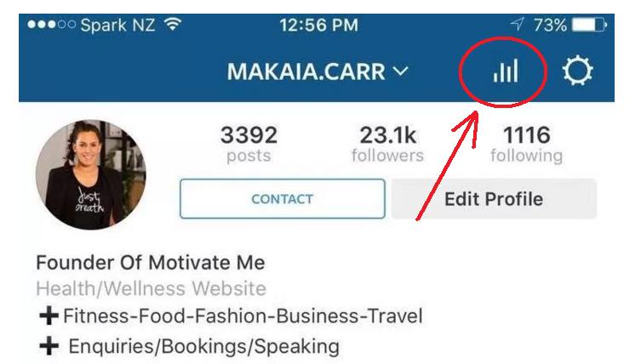
Task: Tap the Health/Wellness Website category label
Action: click(x=151, y=288)
